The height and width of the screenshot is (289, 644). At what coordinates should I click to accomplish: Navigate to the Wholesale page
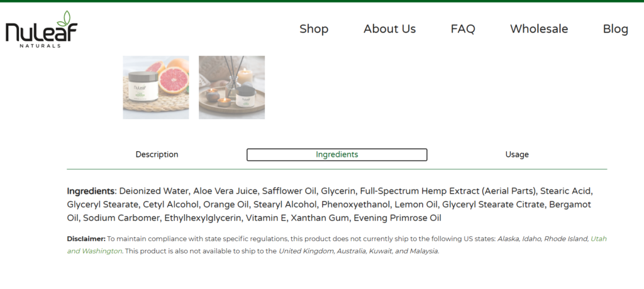coord(539,29)
